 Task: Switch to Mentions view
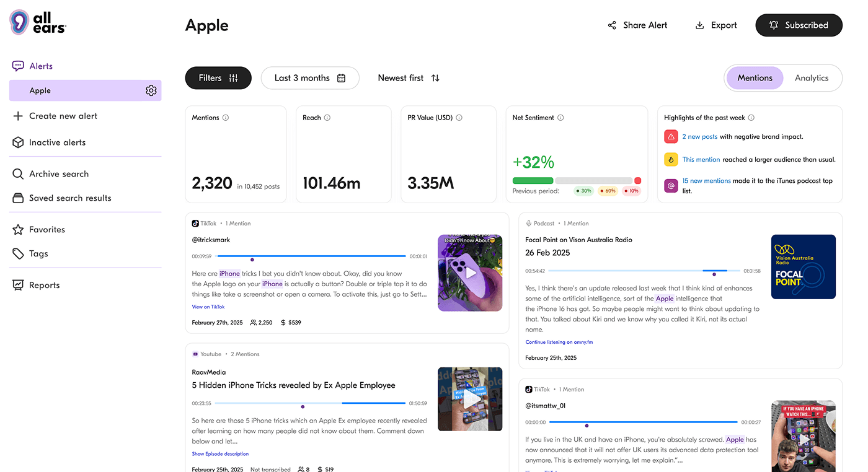coord(755,78)
